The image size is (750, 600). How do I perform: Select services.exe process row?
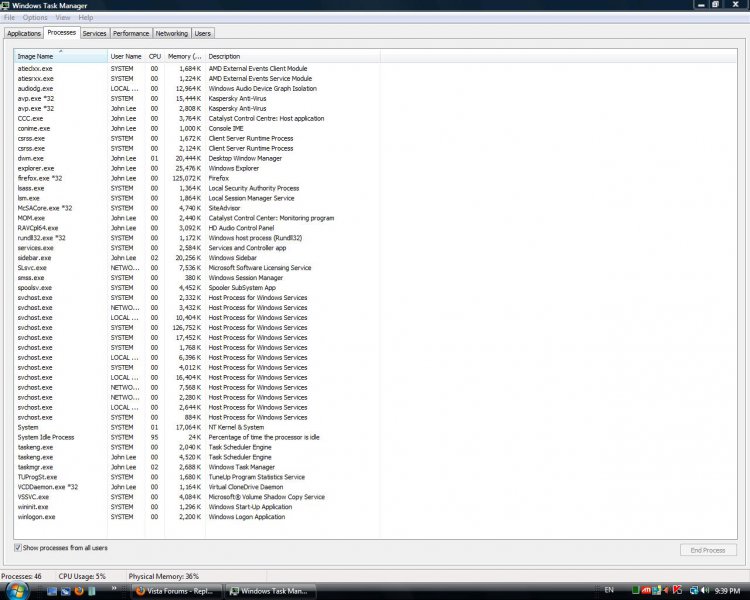(x=197, y=248)
